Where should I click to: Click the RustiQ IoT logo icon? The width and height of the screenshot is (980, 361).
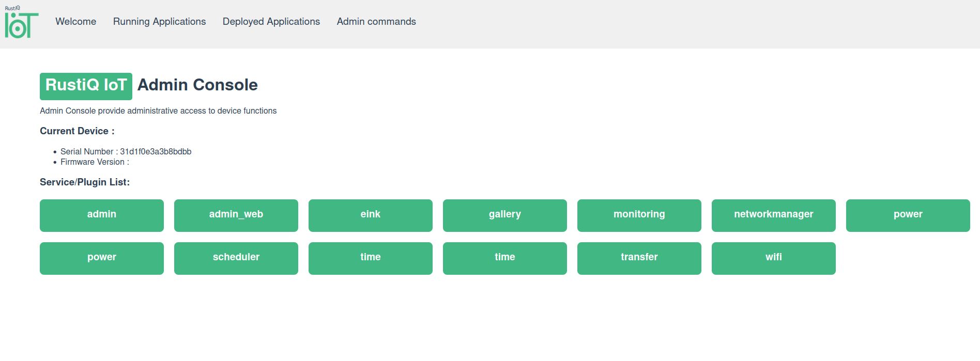tap(21, 23)
